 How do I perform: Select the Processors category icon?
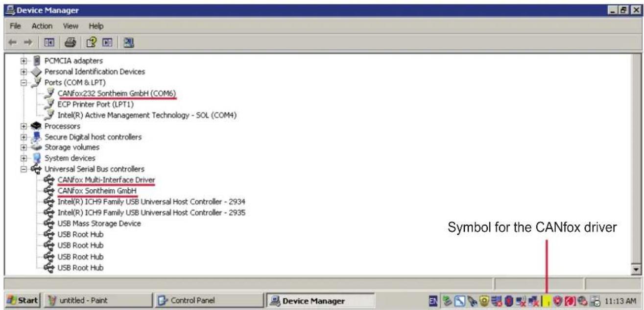(x=36, y=126)
